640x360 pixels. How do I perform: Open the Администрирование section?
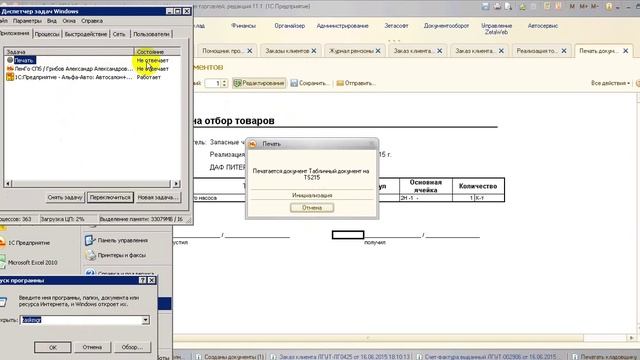tap(342, 26)
